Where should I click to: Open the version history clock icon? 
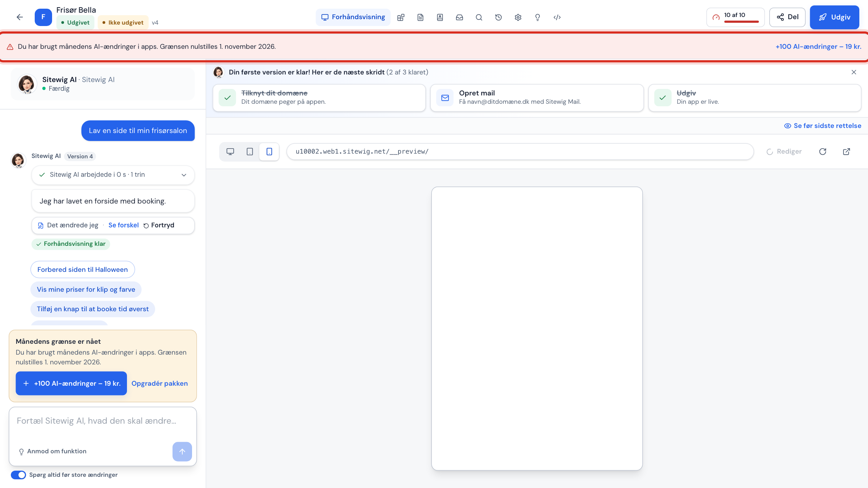point(498,17)
